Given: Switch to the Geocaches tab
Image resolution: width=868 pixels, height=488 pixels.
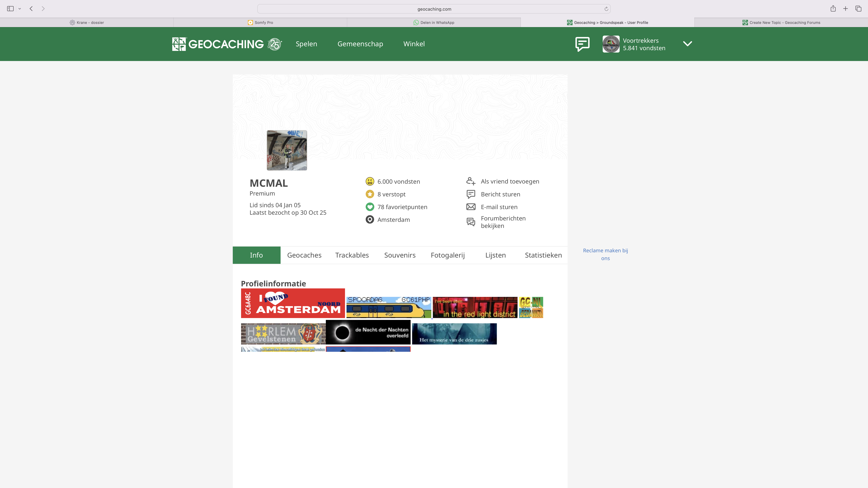Looking at the screenshot, I should (304, 255).
